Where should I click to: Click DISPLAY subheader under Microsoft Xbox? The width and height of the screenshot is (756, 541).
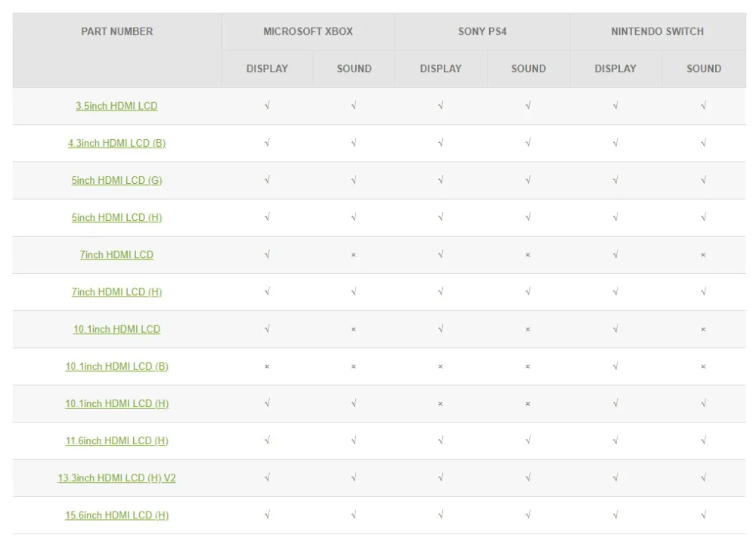[267, 69]
